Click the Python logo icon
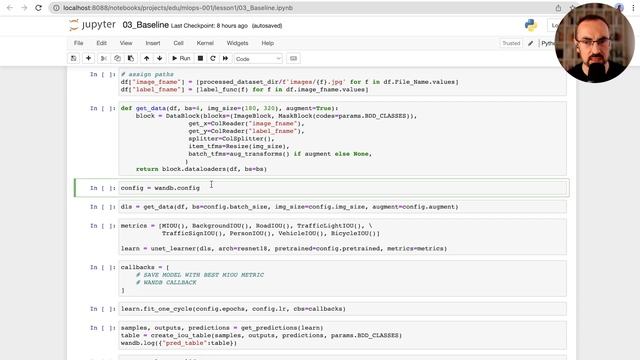The height and width of the screenshot is (360, 640). point(531,25)
